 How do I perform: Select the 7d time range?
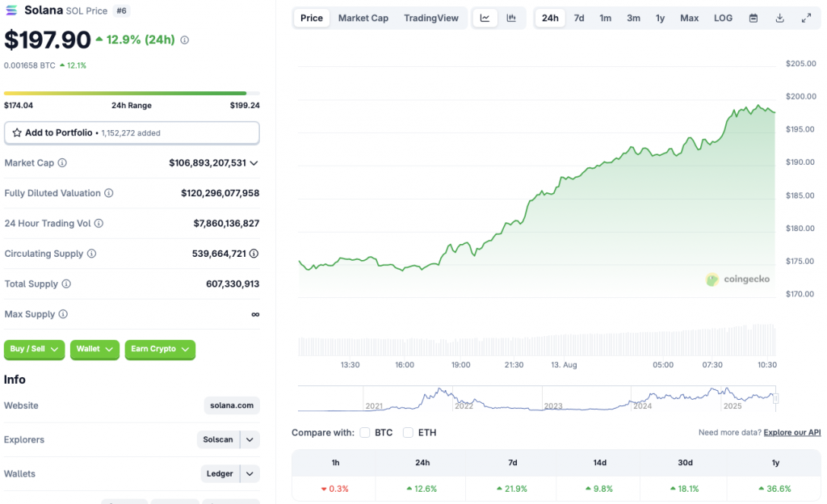(579, 18)
